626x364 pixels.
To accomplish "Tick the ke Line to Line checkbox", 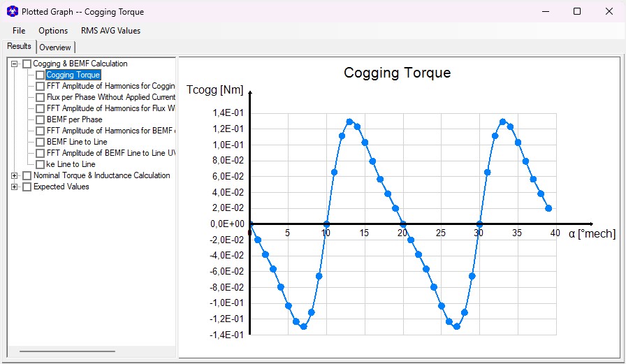I will pos(40,164).
